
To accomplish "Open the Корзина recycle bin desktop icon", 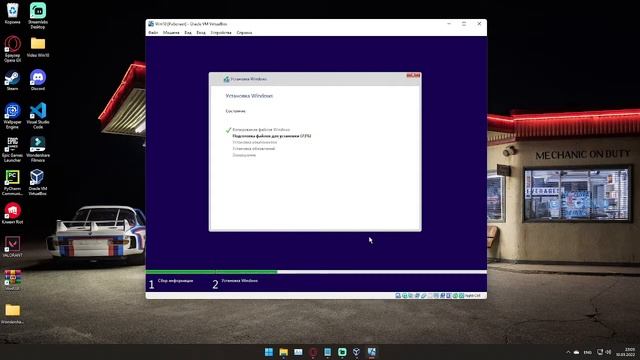I will [12, 13].
